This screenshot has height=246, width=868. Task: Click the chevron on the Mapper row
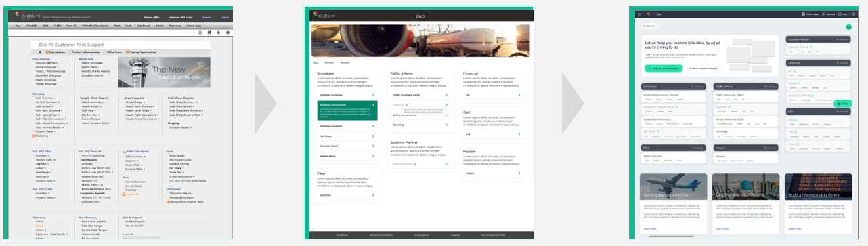click(x=519, y=173)
